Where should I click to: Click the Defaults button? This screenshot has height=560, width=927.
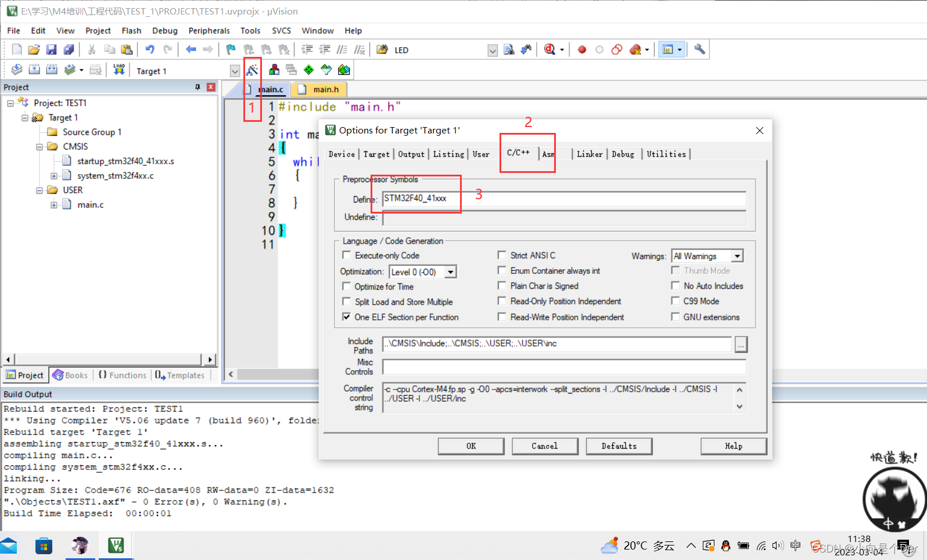click(619, 446)
